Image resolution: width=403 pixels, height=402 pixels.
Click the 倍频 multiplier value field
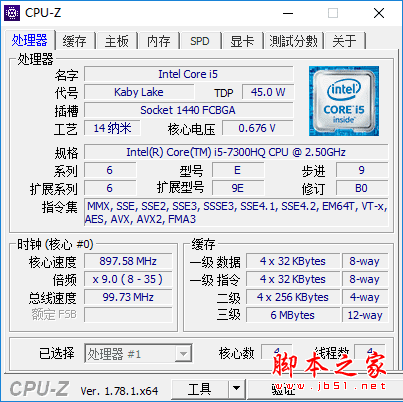[128, 279]
